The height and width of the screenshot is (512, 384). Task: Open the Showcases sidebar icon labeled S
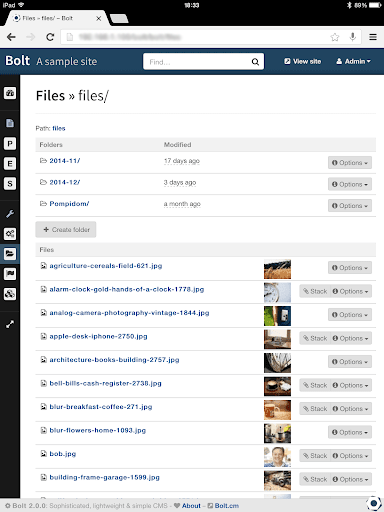pyautogui.click(x=10, y=184)
